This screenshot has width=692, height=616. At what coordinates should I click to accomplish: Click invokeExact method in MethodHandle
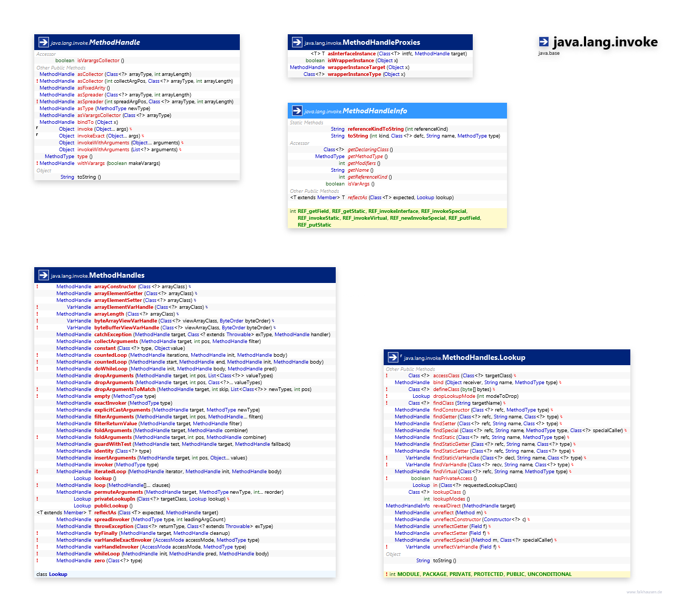tap(91, 136)
